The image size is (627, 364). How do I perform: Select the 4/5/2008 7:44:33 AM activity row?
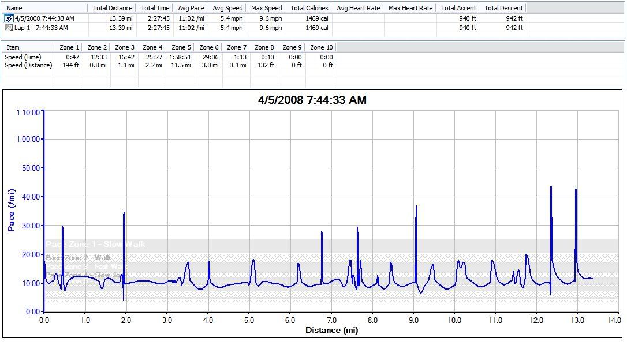pyautogui.click(x=44, y=18)
